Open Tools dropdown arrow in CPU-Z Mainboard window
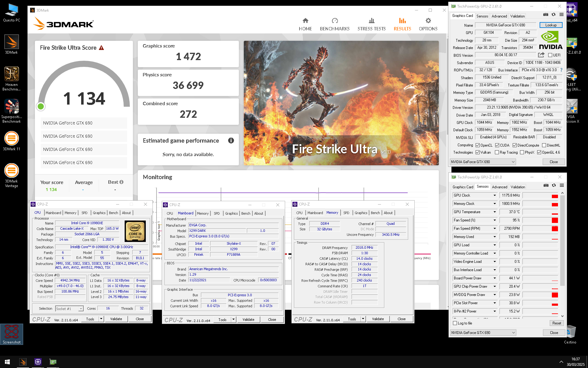This screenshot has height=368, width=588. 233,320
